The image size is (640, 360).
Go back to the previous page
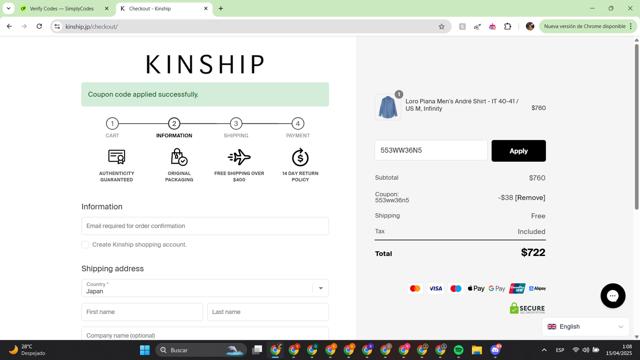(9, 27)
